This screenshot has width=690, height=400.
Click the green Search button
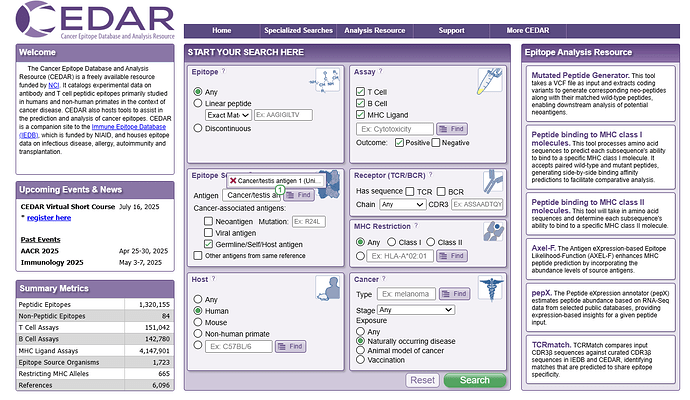[475, 380]
